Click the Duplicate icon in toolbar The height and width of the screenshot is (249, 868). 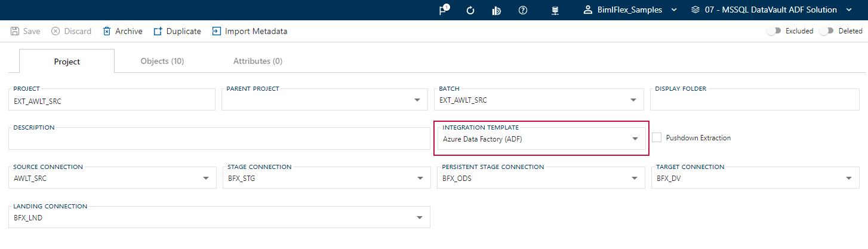click(158, 31)
